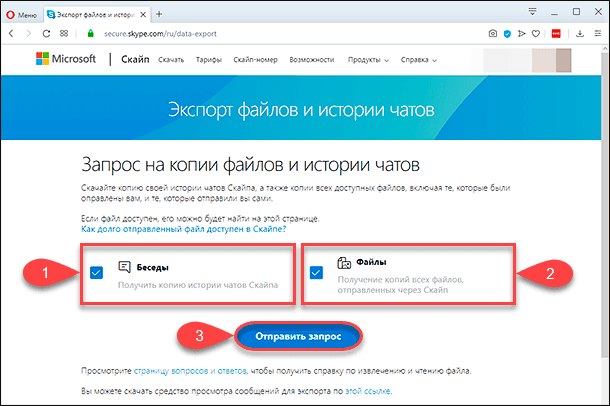Go forward to next page
The image size is (610, 406).
pyautogui.click(x=28, y=34)
